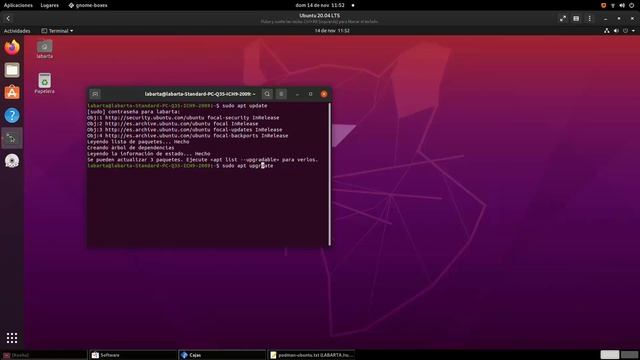Show the applications grid in the dock
640x360 pixels.
pyautogui.click(x=12, y=338)
